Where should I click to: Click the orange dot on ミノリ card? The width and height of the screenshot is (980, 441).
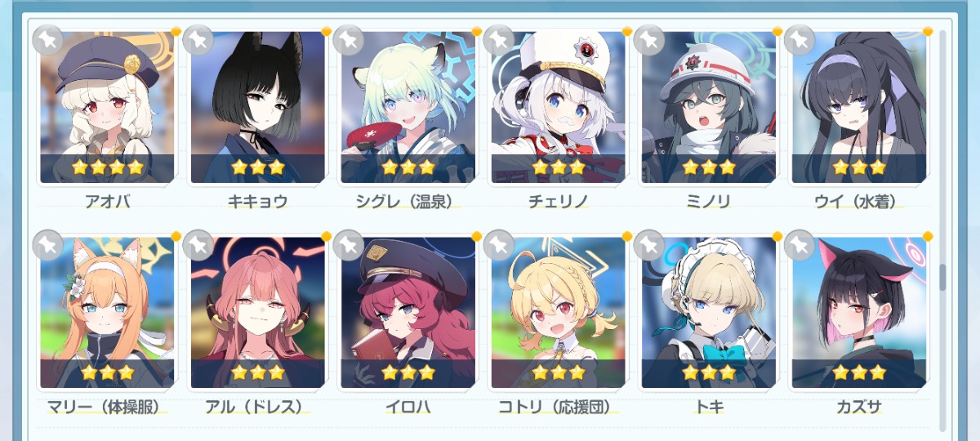777,31
